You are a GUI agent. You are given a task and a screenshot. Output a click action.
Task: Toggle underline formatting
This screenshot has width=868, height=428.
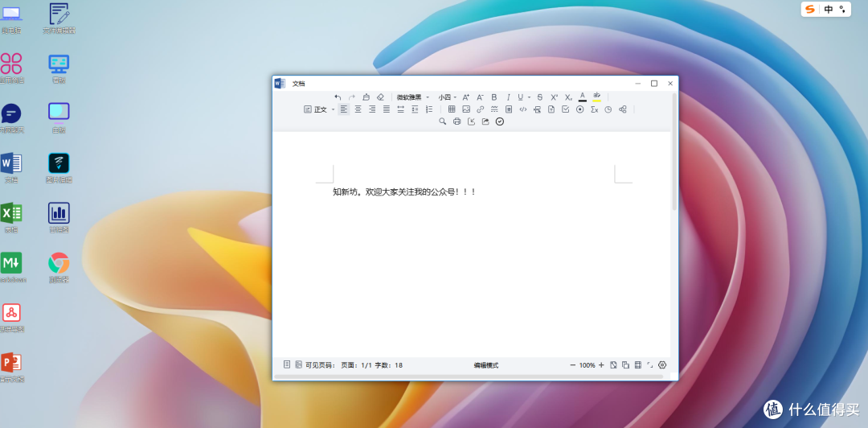520,97
